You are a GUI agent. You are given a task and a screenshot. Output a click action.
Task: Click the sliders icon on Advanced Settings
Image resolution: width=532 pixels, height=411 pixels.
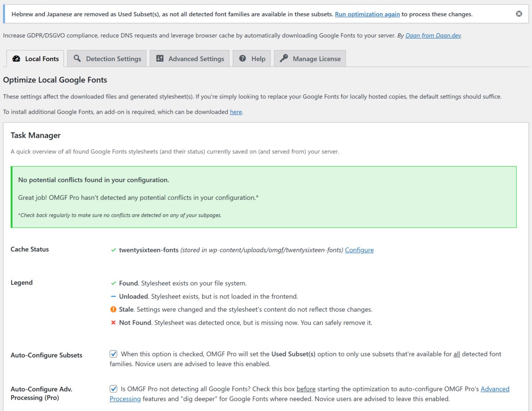[x=160, y=59]
